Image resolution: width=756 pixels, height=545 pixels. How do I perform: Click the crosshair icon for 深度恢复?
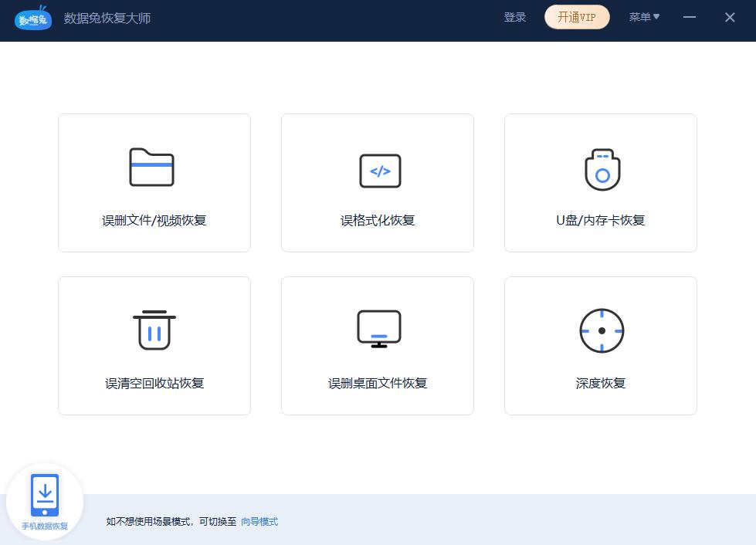(x=601, y=330)
